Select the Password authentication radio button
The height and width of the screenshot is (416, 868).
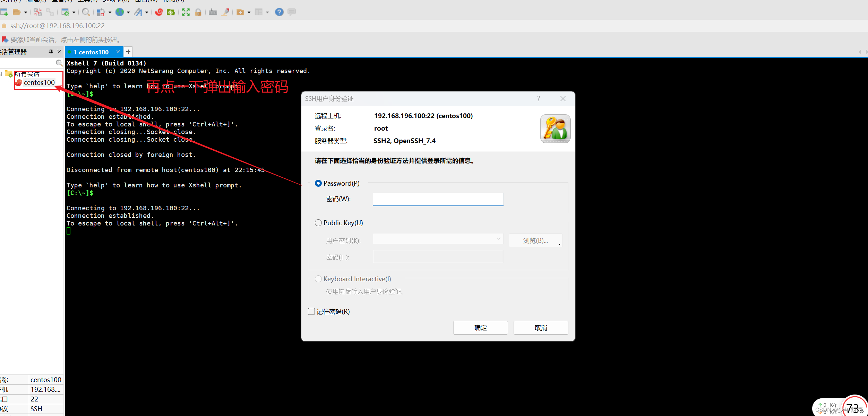[318, 183]
